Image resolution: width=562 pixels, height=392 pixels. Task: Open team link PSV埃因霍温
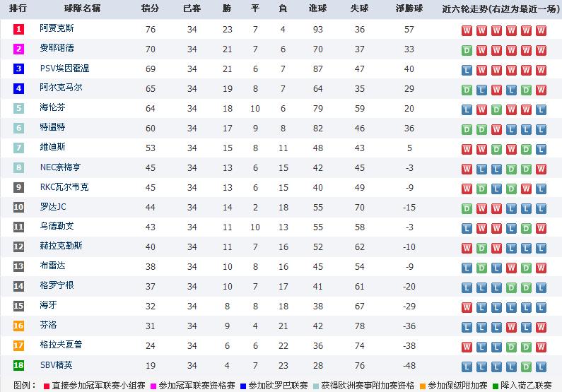[x=64, y=68]
